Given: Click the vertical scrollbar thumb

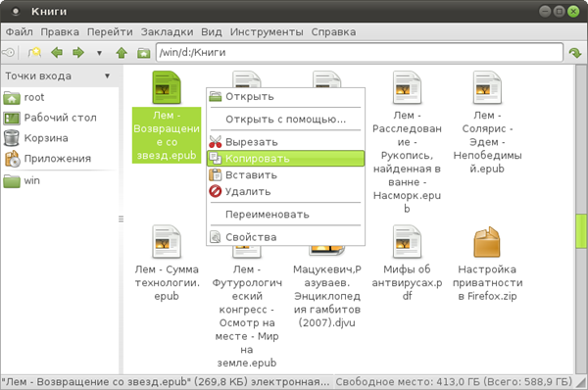Looking at the screenshot, I should (581, 231).
